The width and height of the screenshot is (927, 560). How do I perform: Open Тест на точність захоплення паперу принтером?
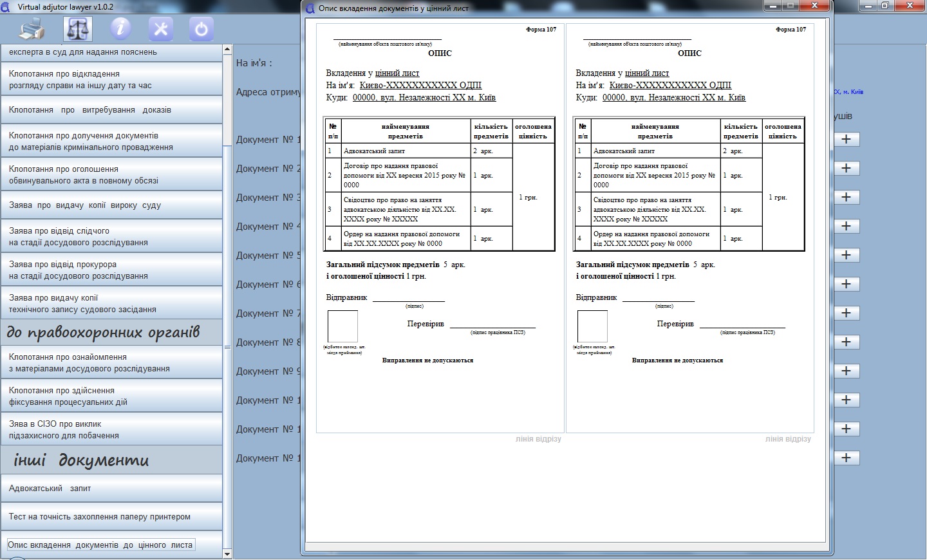(x=111, y=517)
